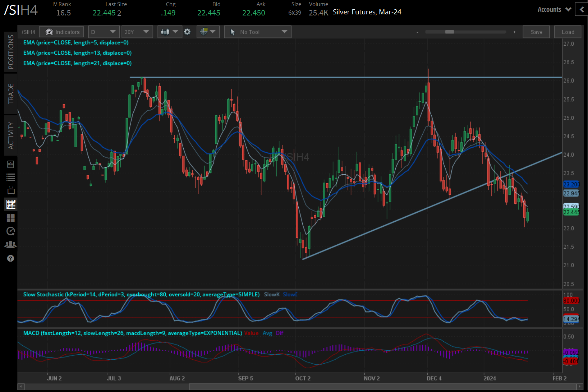This screenshot has height=392, width=588.
Task: Open the news icon in the sidebar
Action: (11, 164)
